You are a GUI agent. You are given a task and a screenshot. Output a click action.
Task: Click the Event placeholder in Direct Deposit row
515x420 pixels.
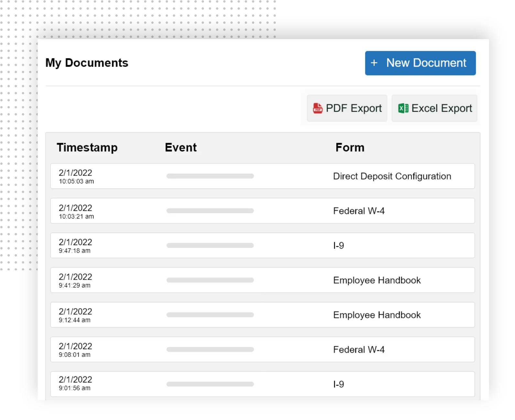(x=210, y=176)
